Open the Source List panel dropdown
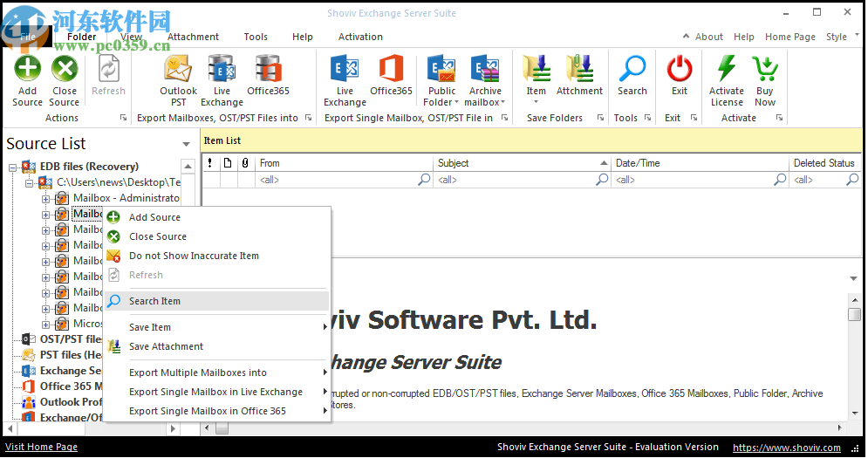 click(186, 144)
